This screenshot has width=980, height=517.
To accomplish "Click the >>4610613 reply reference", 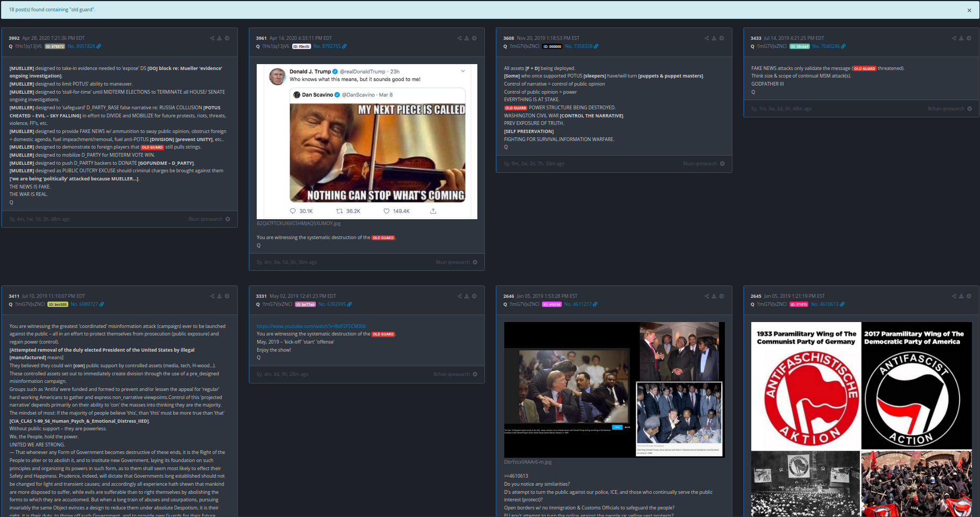I will pyautogui.click(x=516, y=476).
